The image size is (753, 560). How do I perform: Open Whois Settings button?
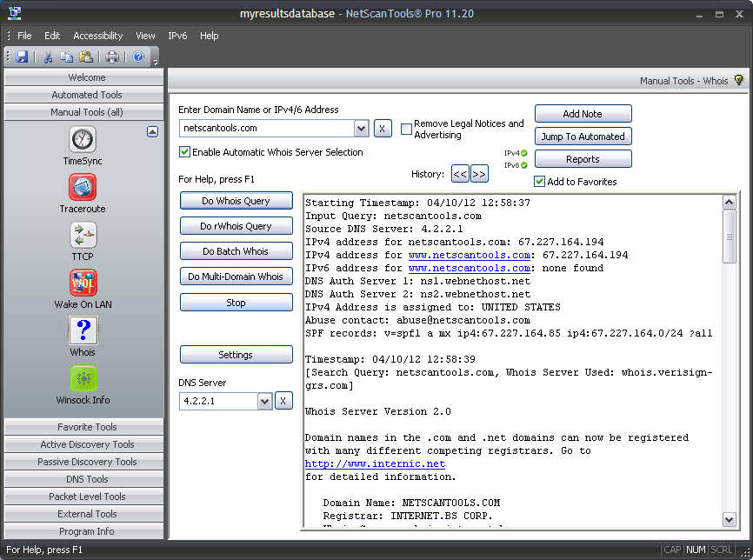coord(236,355)
